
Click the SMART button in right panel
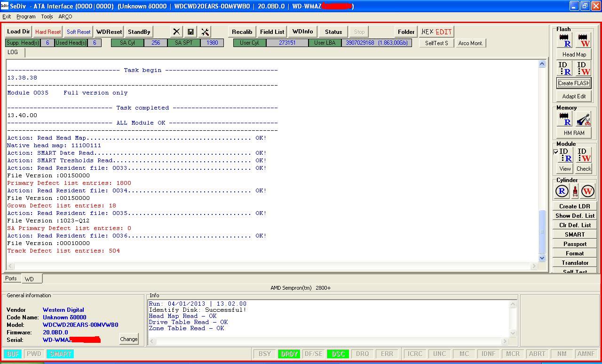pos(575,234)
